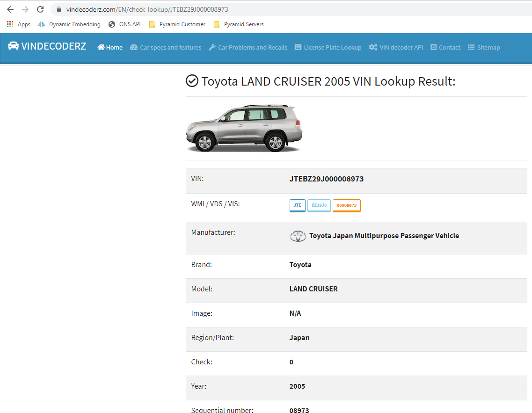The height and width of the screenshot is (413, 532).
Task: Click the Region/Plant value Japan
Action: pyautogui.click(x=299, y=338)
